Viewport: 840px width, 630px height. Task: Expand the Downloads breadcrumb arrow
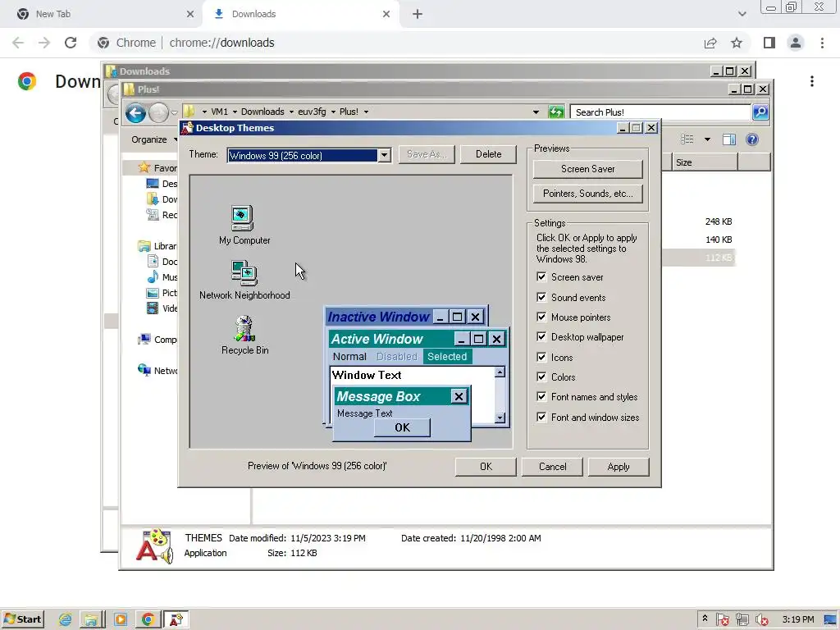coord(291,112)
